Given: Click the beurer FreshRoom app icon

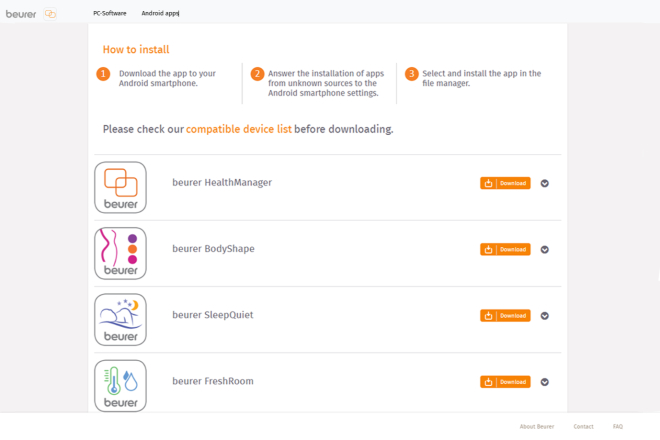Looking at the screenshot, I should click(120, 384).
